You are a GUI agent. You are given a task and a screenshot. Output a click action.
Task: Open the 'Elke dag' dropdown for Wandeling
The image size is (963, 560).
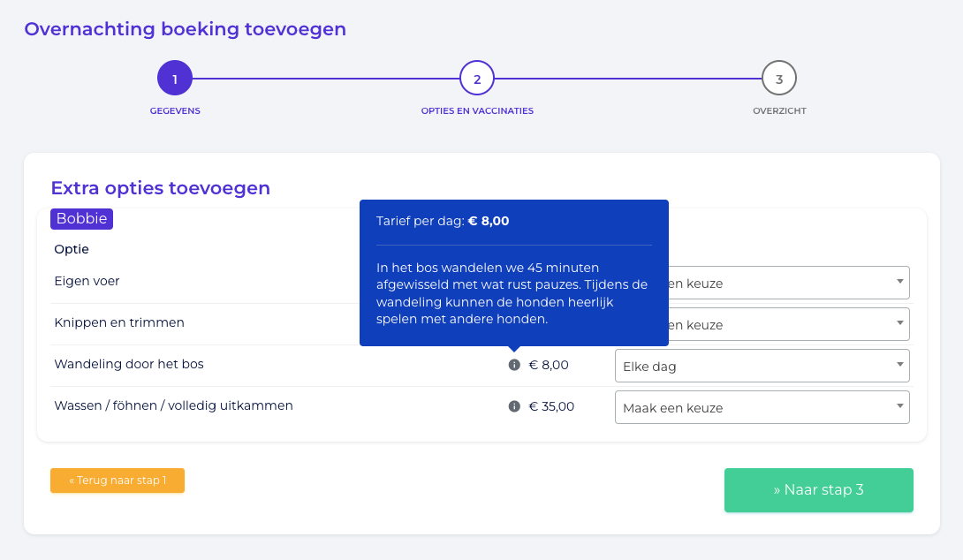click(x=762, y=366)
